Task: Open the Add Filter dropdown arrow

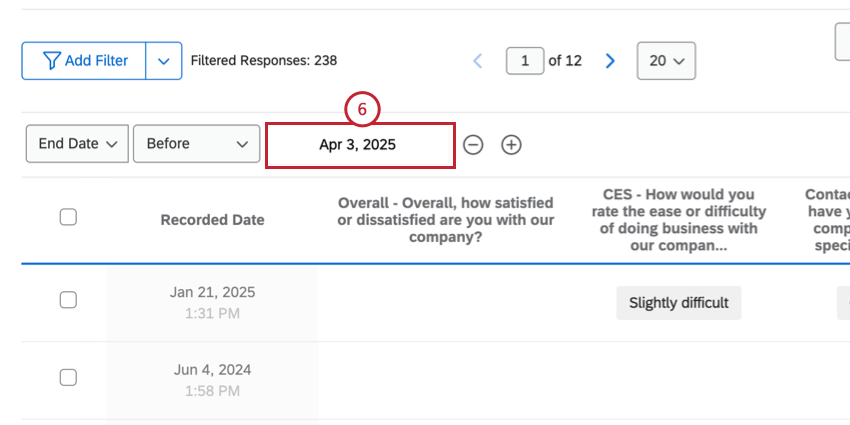Action: 164,61
